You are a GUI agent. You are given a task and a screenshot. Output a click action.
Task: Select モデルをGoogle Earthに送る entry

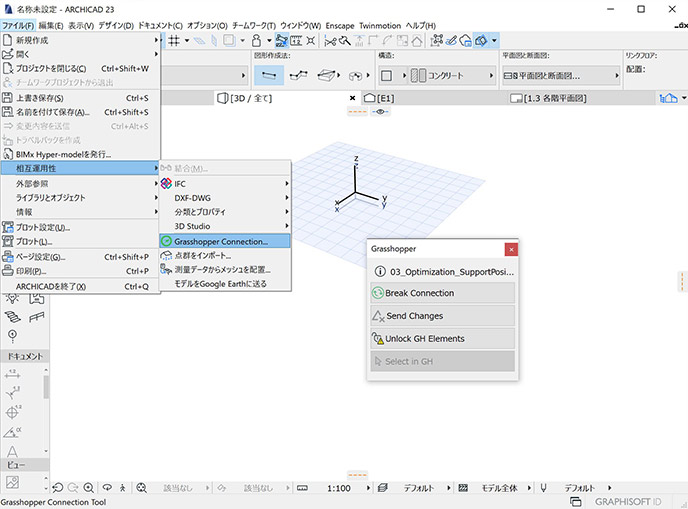(x=225, y=283)
